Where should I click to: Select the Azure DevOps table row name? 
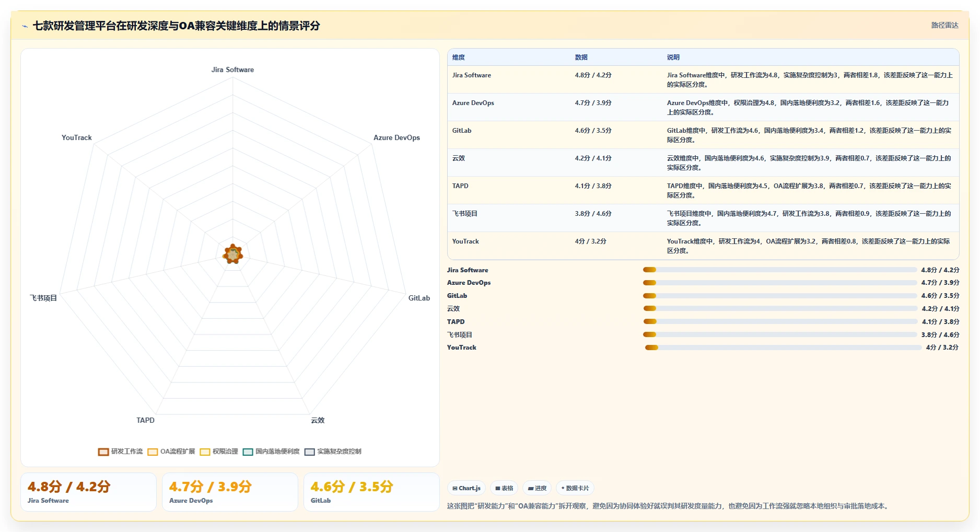coord(473,103)
